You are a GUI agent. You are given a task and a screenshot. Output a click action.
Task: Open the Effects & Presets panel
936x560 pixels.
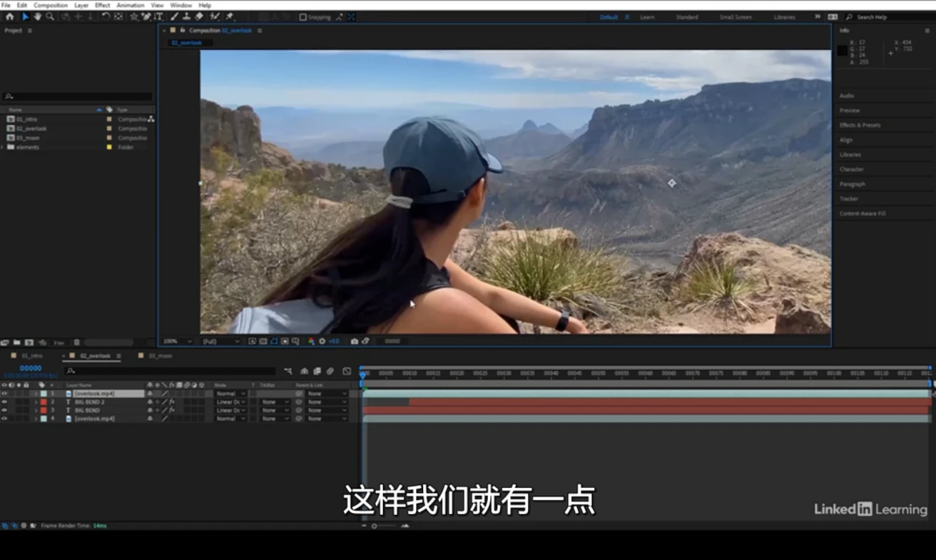pyautogui.click(x=860, y=125)
